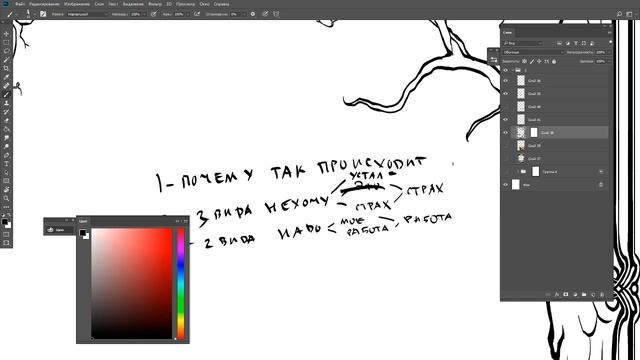
Task: Select the History Brush tool
Action: [x=6, y=111]
